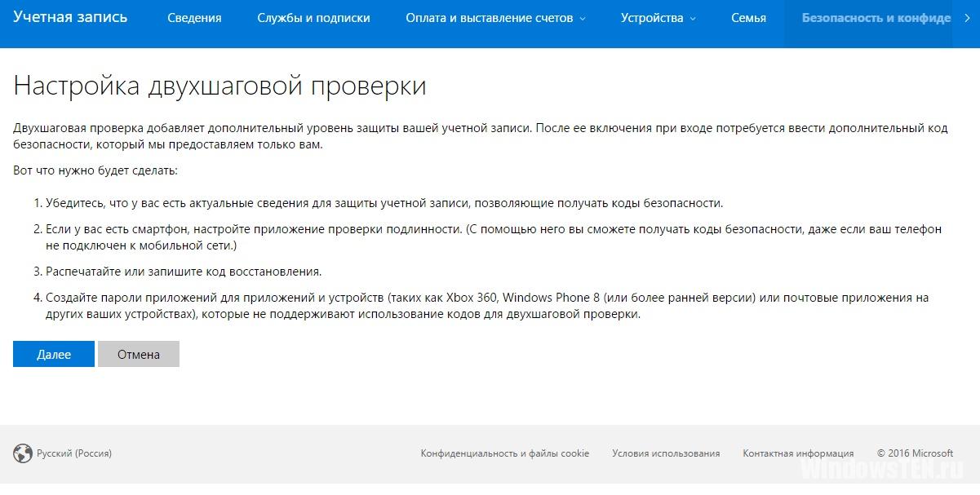Switch to the Семья tab
Screen dimensions: 980x495
coord(748,18)
